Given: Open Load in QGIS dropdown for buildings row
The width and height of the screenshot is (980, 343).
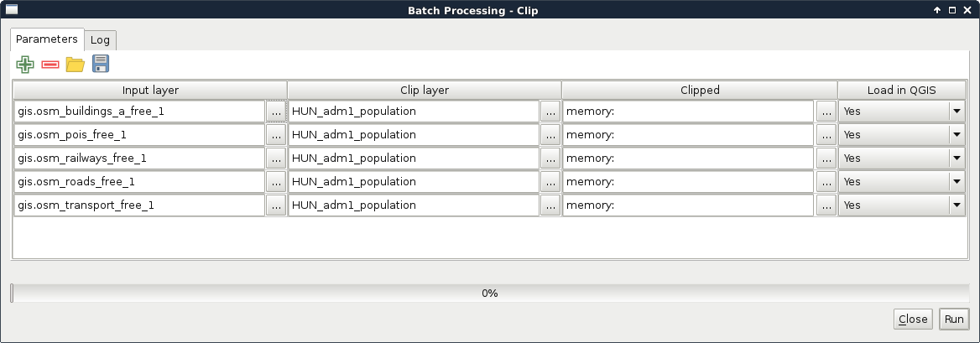Looking at the screenshot, I should coord(957,112).
